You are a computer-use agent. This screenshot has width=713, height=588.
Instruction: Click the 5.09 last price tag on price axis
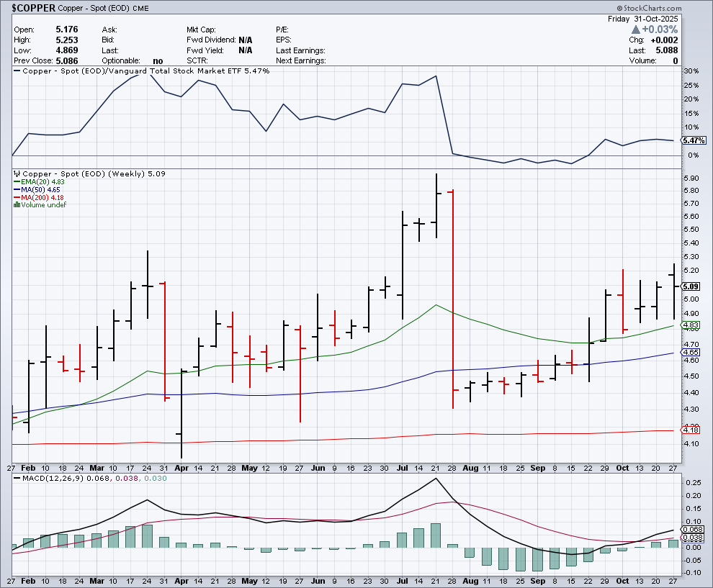[x=690, y=286]
